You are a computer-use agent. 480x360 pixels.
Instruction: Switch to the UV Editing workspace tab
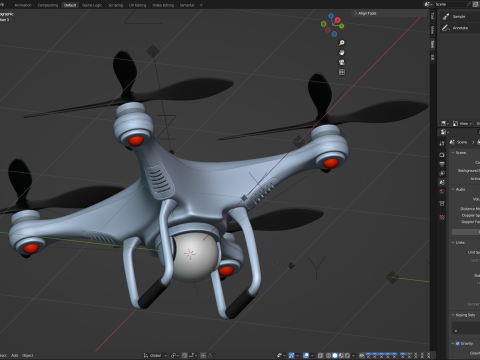pyautogui.click(x=137, y=5)
